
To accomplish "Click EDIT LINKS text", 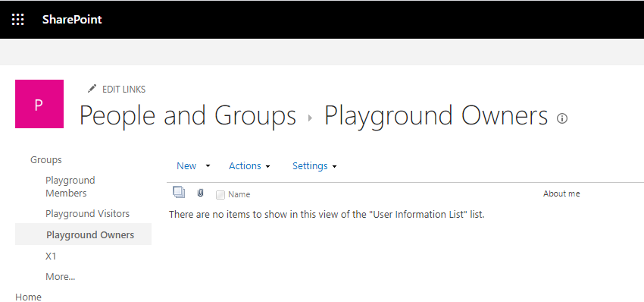I will pos(123,90).
